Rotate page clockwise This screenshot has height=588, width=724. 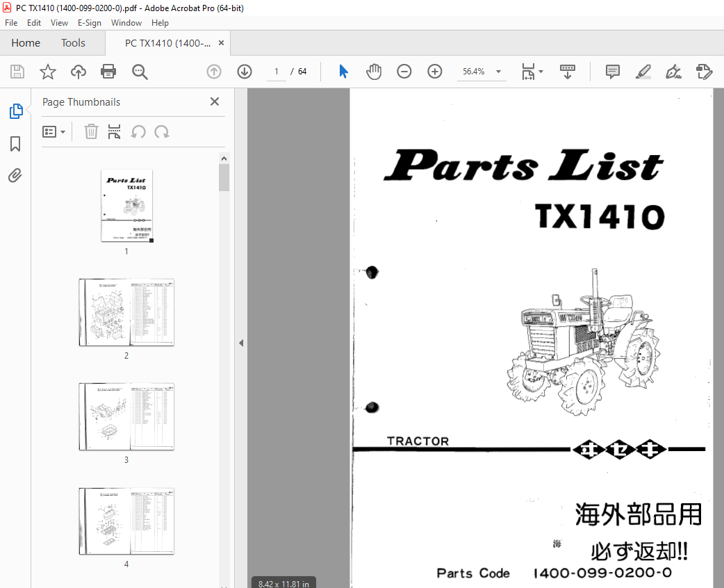pos(162,132)
